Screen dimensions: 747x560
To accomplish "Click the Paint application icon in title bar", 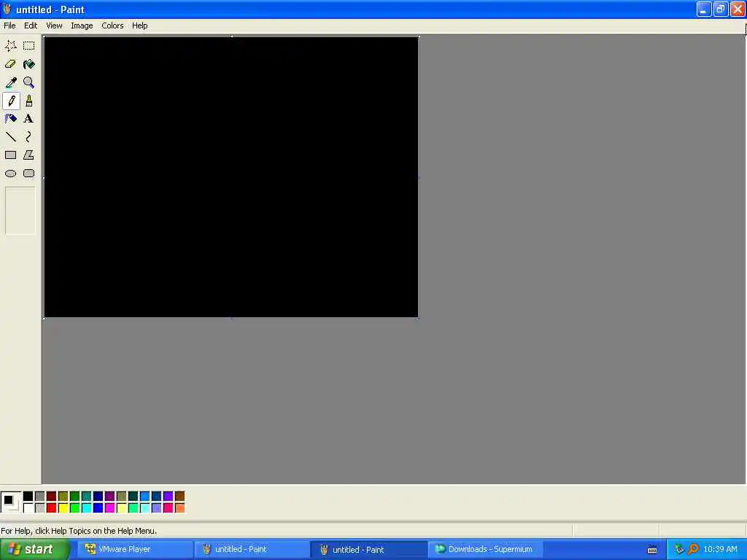I will (7, 9).
